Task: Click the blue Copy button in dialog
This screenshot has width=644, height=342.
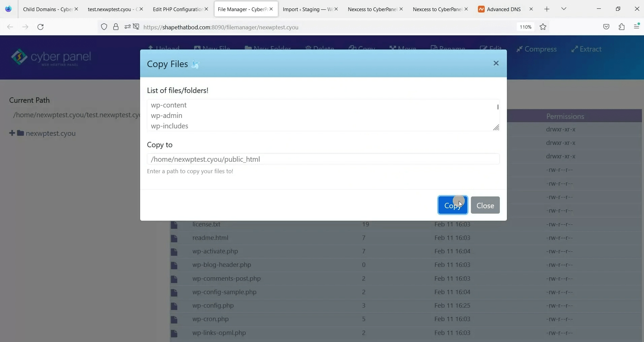Action: (453, 205)
